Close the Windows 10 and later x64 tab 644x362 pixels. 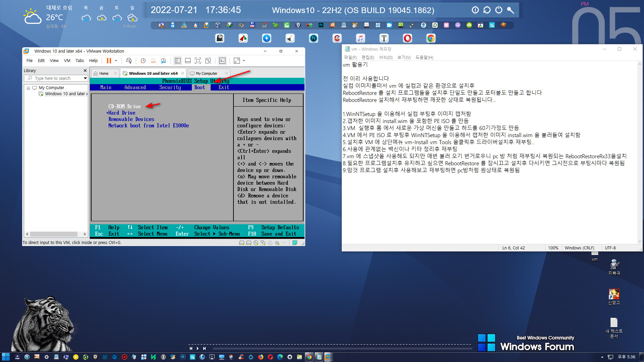point(182,73)
